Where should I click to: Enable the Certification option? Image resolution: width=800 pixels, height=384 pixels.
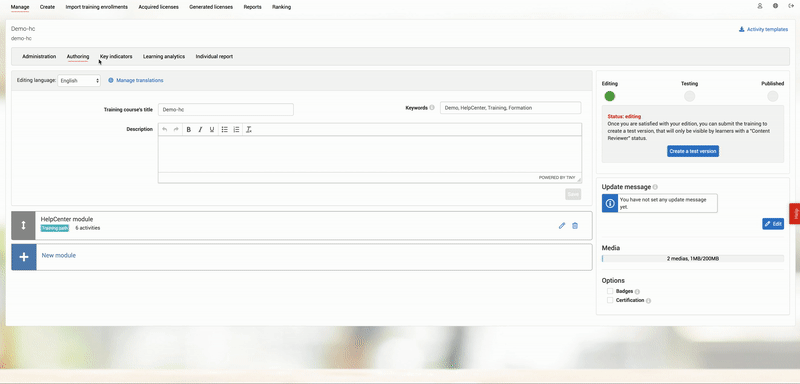(x=610, y=300)
